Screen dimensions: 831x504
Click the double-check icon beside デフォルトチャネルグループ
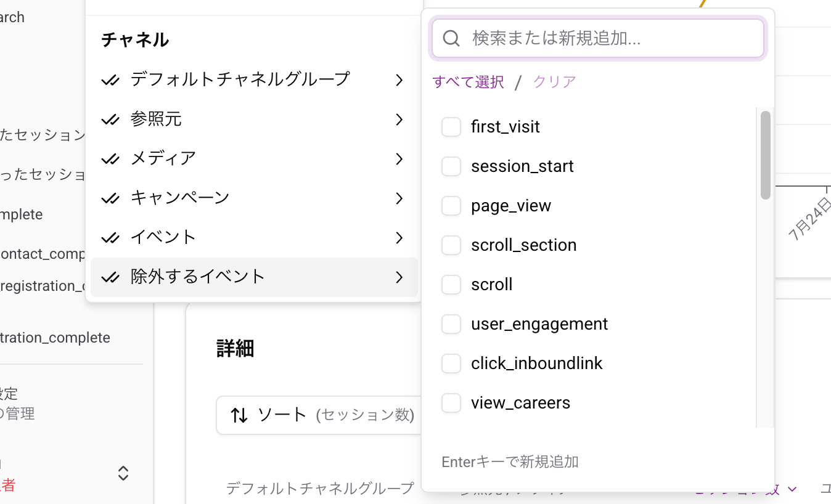(111, 79)
